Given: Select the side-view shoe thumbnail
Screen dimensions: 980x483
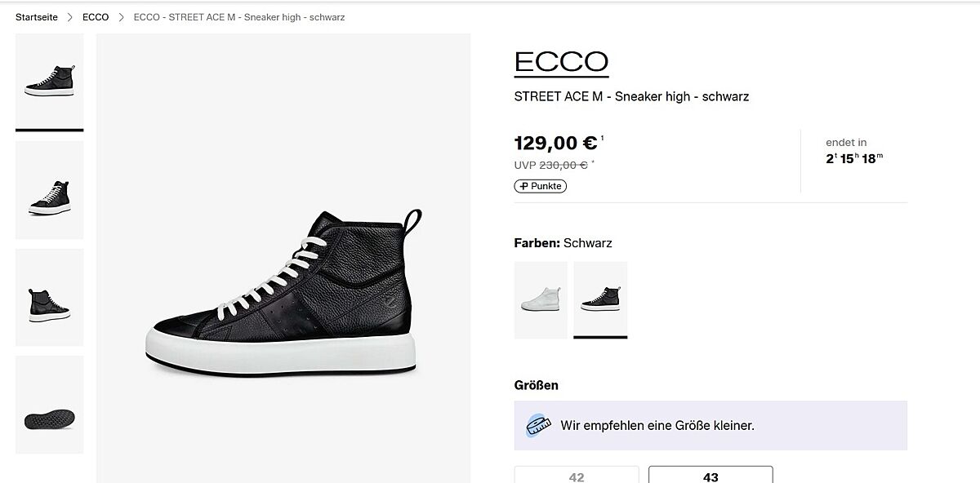Looking at the screenshot, I should (x=49, y=81).
